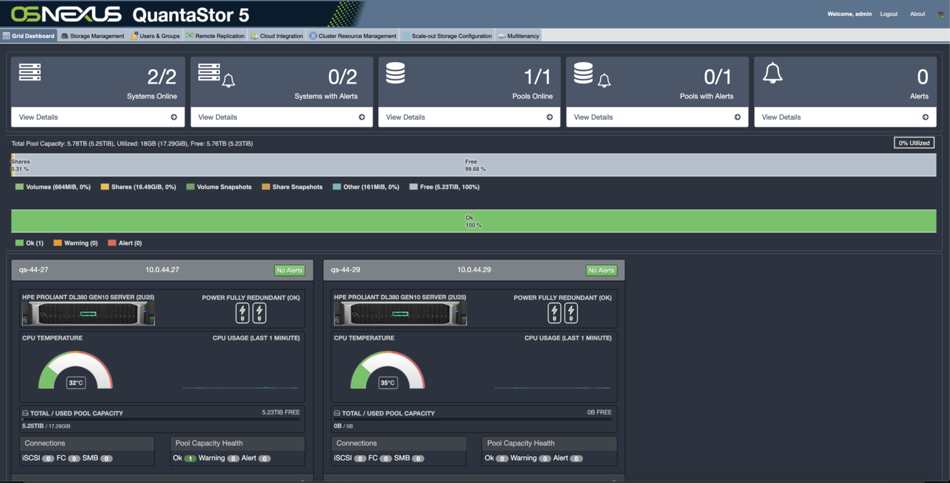Toggle the Ok (1) legend swatch

pos(19,243)
